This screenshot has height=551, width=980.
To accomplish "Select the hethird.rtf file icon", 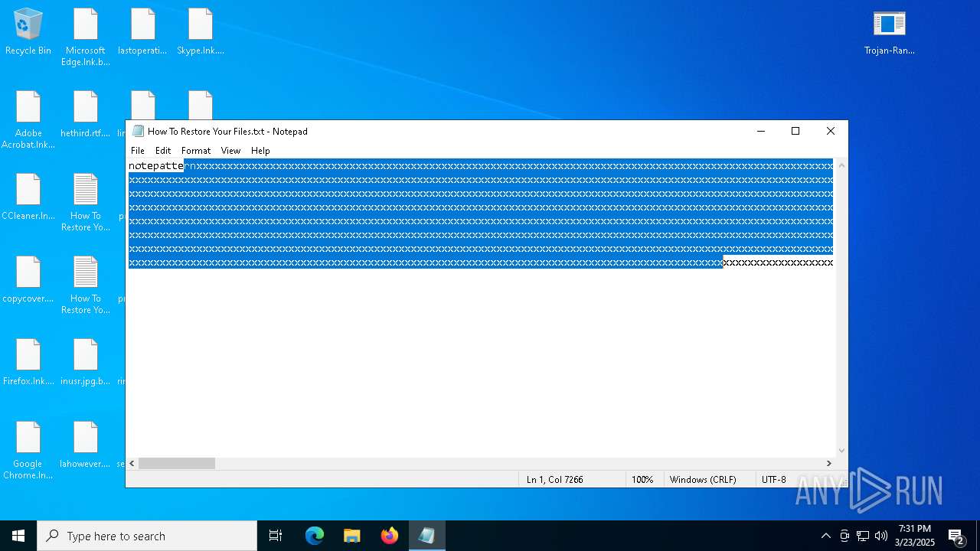I will (86, 115).
